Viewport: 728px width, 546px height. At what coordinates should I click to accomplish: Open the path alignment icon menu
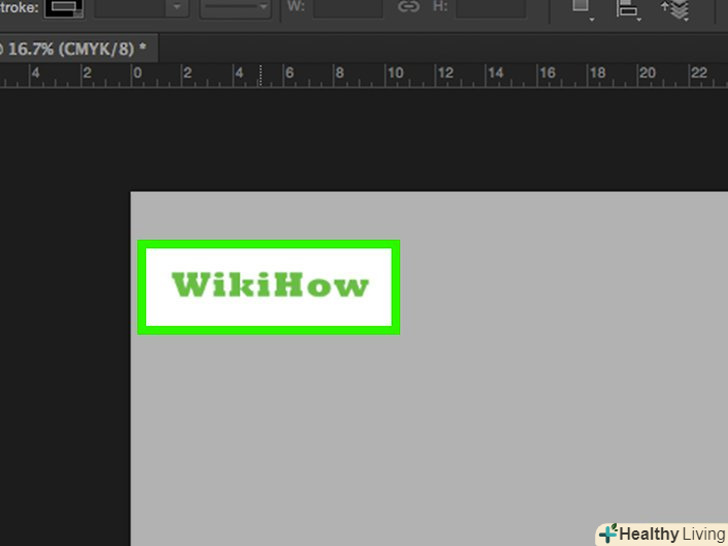[x=628, y=9]
